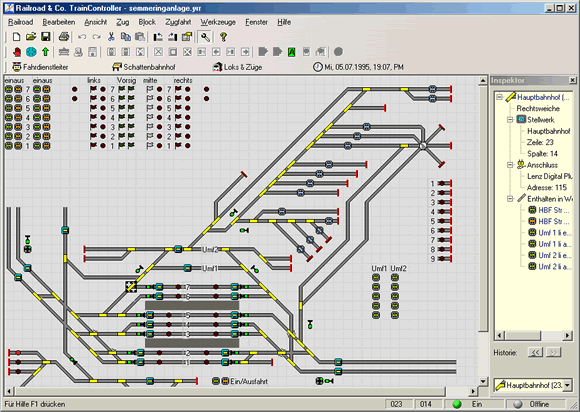This screenshot has width=580, height=412.
Task: Open the Werkzeuge menu
Action: tap(218, 22)
